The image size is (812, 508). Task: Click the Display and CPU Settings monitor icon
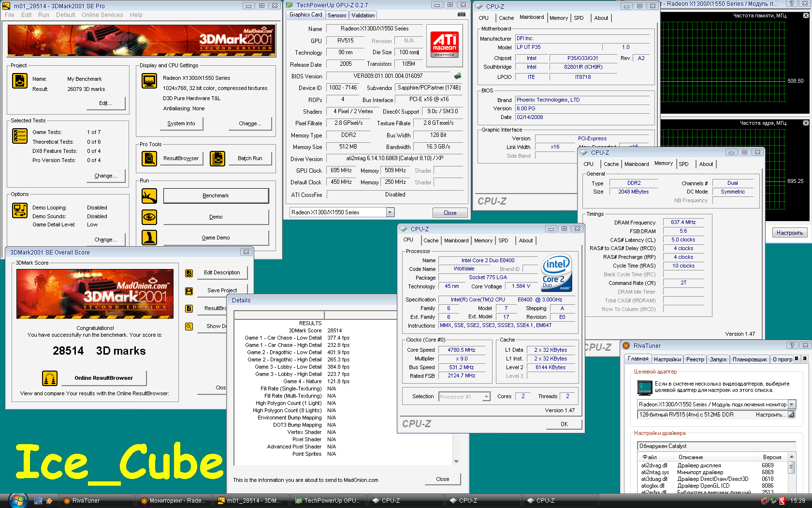click(x=149, y=81)
